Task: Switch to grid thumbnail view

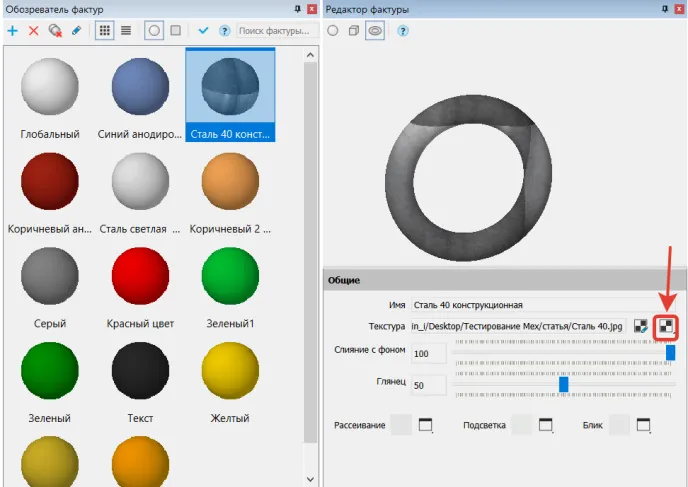Action: 104,31
